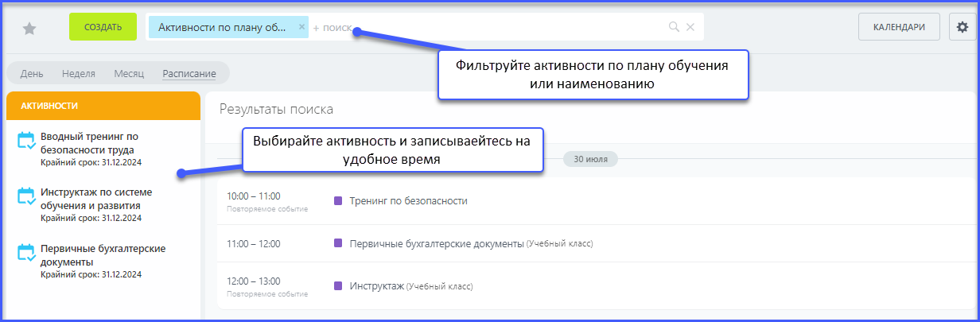Click the favorites star icon
The height and width of the screenshot is (322, 980).
point(29,29)
